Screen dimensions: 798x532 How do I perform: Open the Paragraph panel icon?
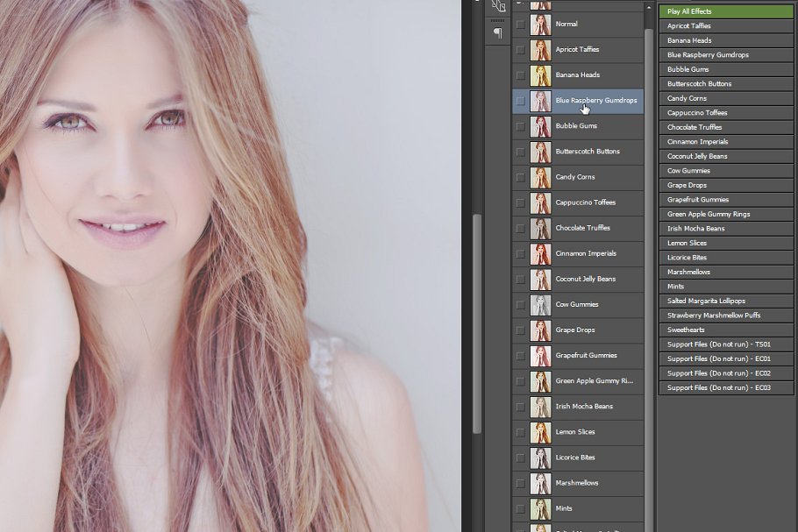(x=498, y=32)
